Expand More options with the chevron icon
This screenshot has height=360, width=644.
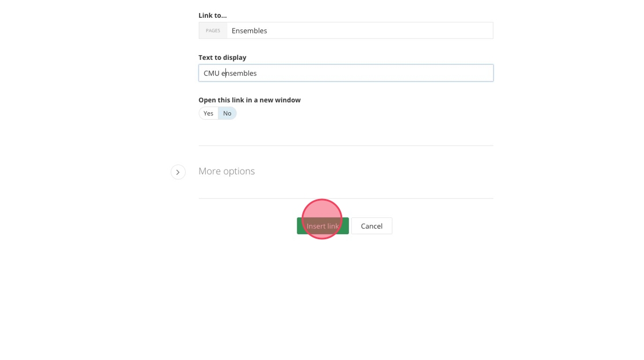(178, 172)
